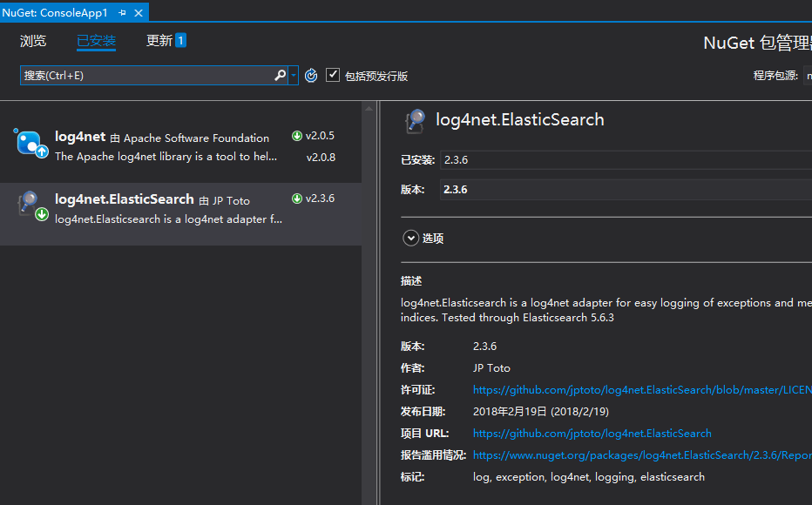The height and width of the screenshot is (505, 812).
Task: Click the refresh packages icon beside search box
Action: [311, 76]
